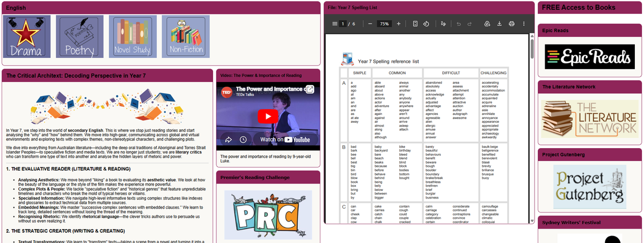
Task: Print the spelling list PDF
Action: (511, 24)
